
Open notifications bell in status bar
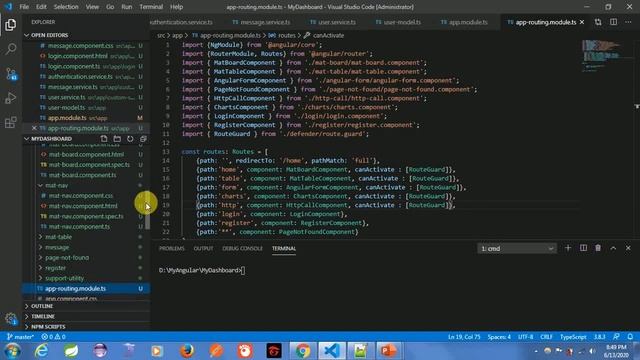630,337
